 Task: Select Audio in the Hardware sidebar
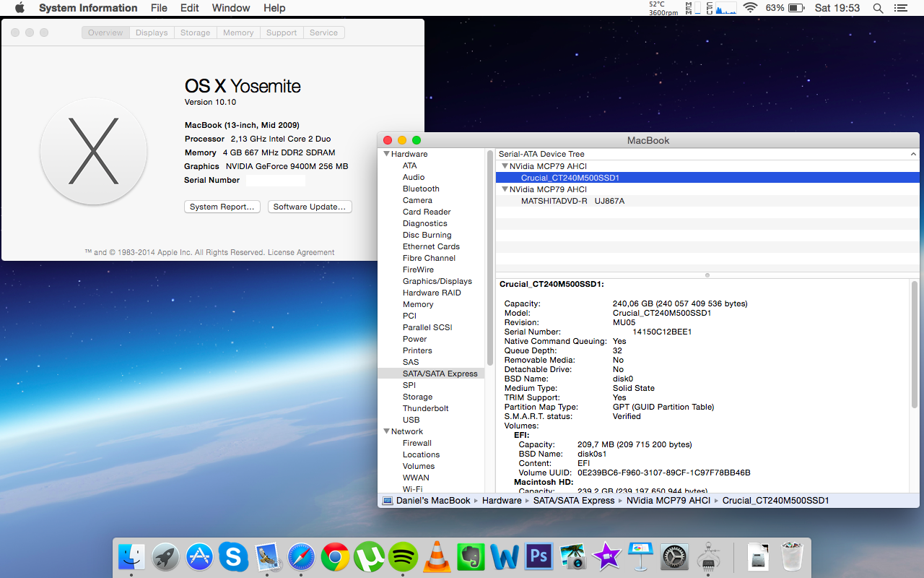click(x=414, y=177)
